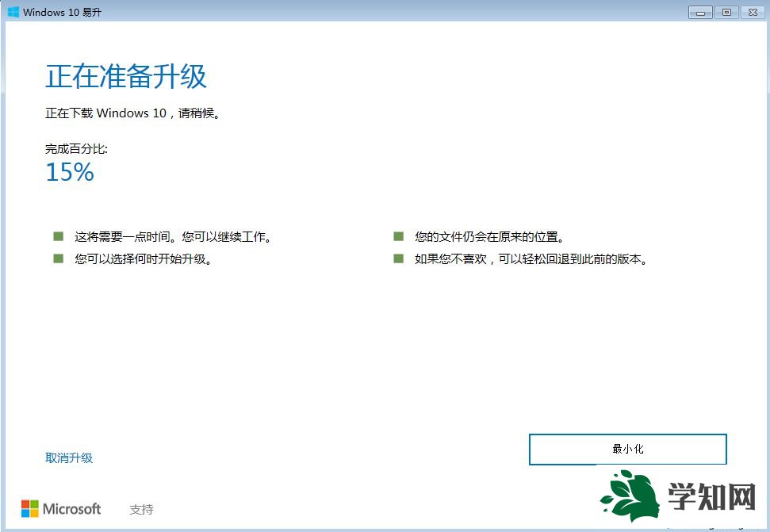Click the "取消升级" cancel upgrade link

[x=69, y=457]
